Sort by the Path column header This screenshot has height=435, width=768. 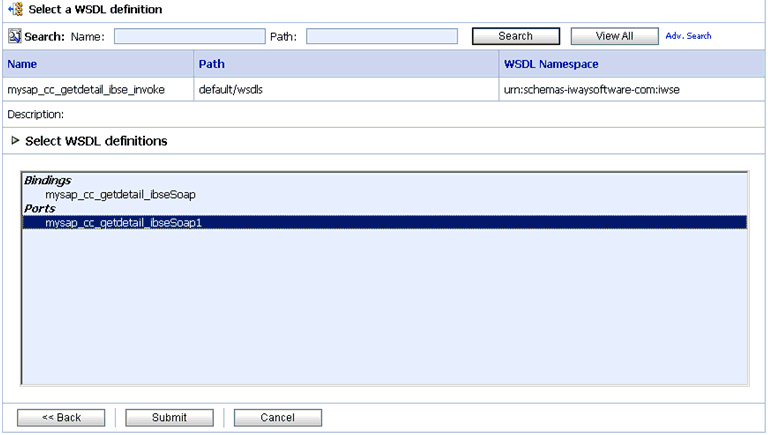[x=212, y=64]
